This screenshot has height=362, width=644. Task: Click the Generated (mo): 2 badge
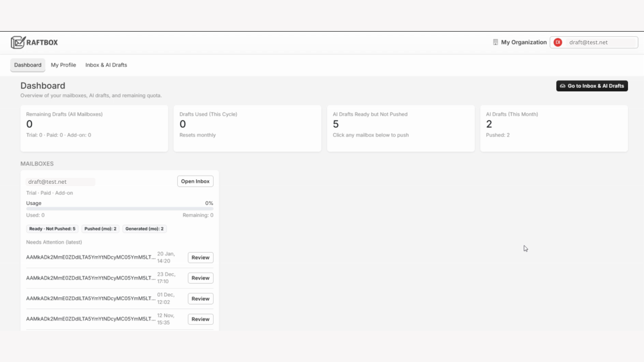(x=144, y=229)
